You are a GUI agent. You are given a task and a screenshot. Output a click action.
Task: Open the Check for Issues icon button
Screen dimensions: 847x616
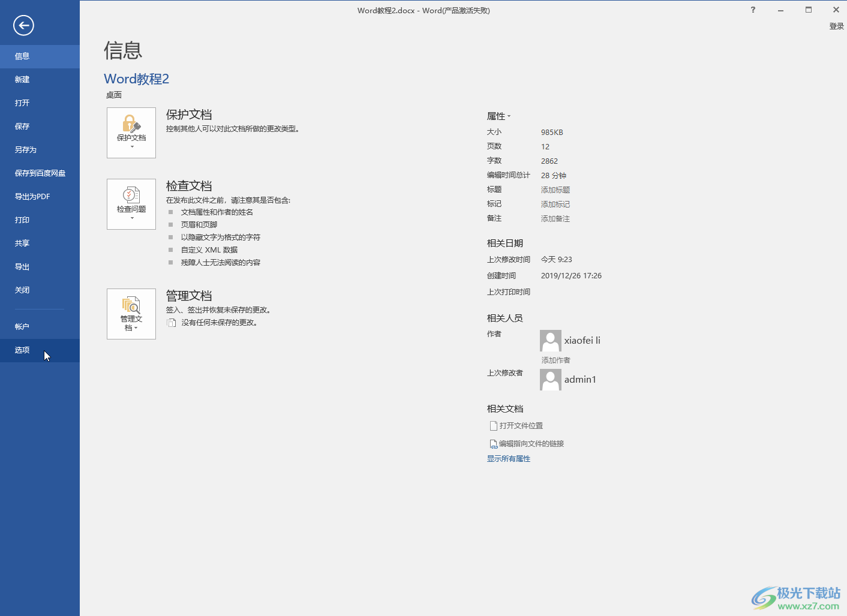pos(131,204)
